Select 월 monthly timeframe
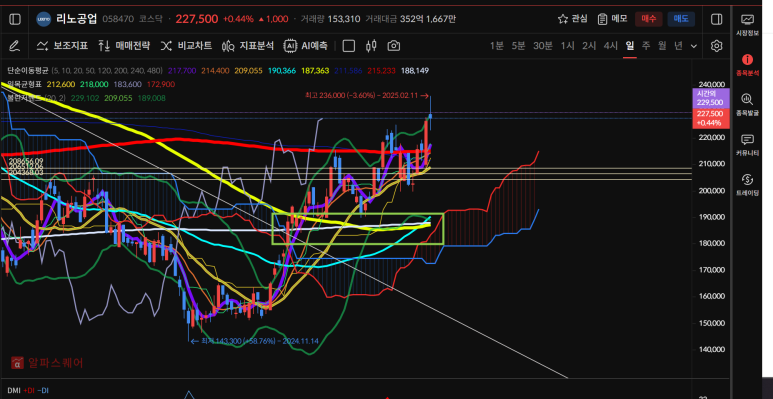773x399 pixels. click(x=662, y=46)
